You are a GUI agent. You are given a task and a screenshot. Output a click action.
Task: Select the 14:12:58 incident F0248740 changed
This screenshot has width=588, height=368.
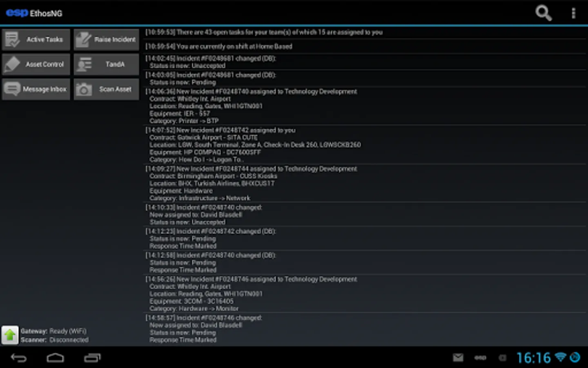365,263
